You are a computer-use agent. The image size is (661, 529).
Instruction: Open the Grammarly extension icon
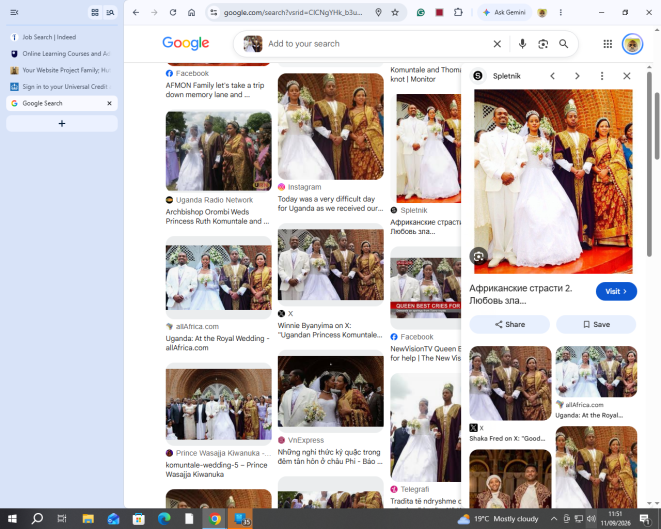click(x=420, y=13)
